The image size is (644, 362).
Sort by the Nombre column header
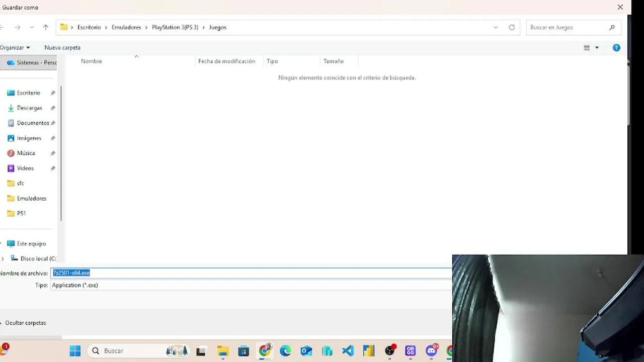[x=92, y=61]
